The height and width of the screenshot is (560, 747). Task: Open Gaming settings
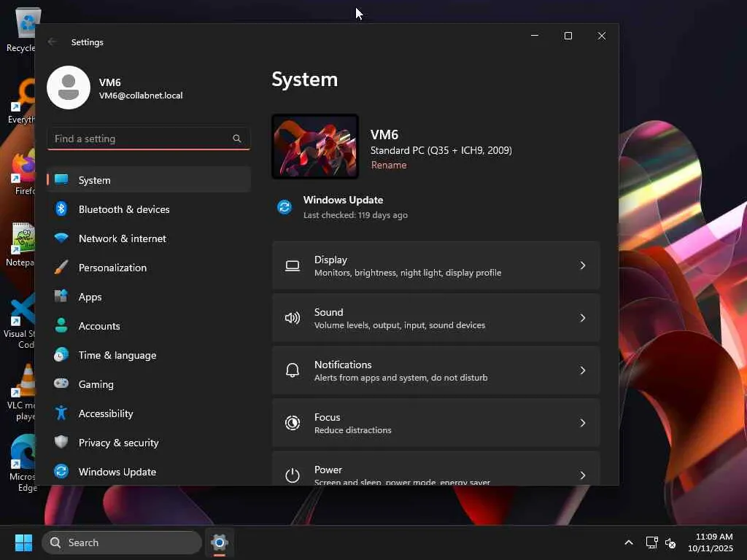coord(149,384)
